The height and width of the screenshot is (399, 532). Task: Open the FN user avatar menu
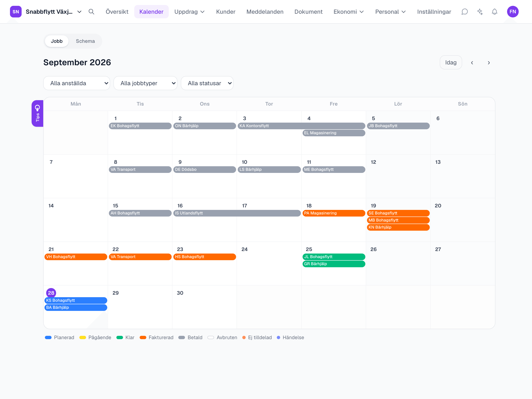(513, 12)
